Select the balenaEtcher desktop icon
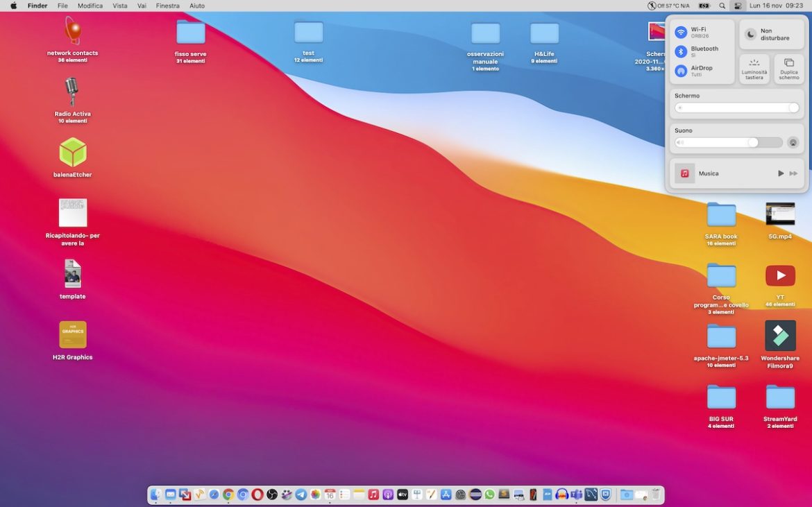812x507 pixels. click(x=72, y=152)
